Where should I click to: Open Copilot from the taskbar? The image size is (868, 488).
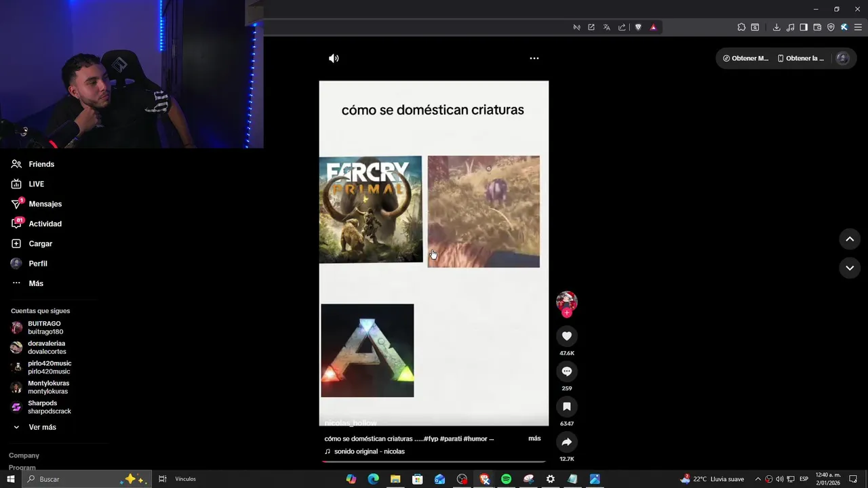[351, 479]
